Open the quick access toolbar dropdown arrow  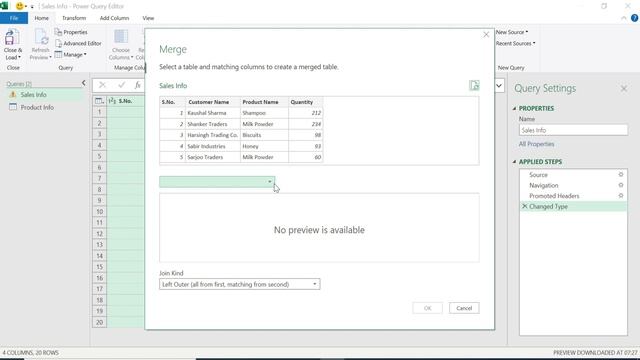32,7
